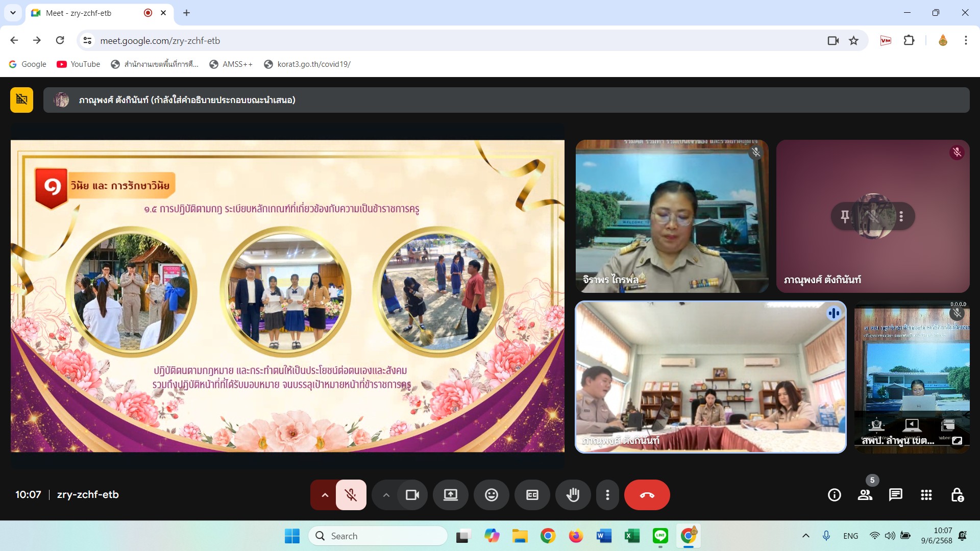Open meeting details info icon

point(835,495)
